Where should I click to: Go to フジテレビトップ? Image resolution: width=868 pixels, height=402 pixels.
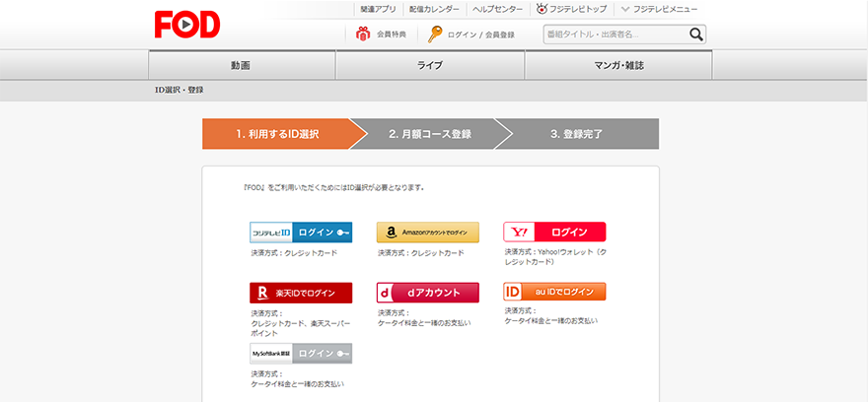point(578,10)
